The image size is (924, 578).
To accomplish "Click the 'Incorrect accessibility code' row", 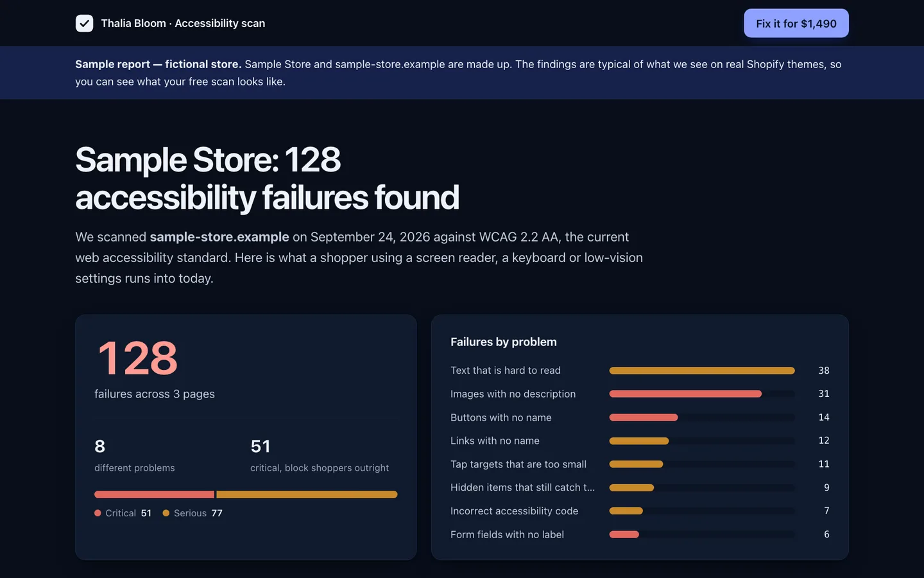I will pyautogui.click(x=640, y=511).
